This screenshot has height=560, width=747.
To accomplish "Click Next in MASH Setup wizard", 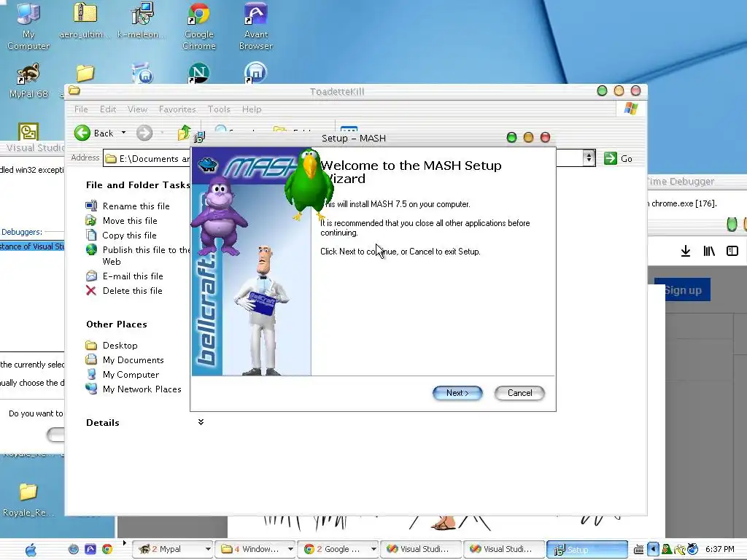I will tap(457, 393).
